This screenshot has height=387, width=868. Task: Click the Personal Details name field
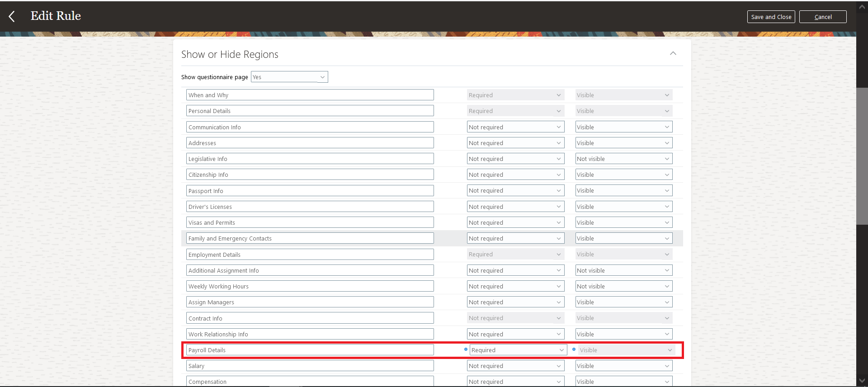[x=310, y=111]
